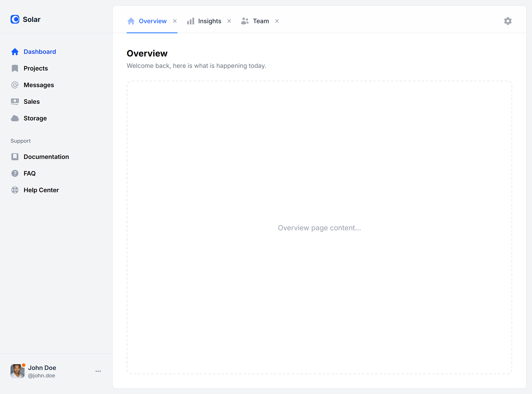Switch to the Insights tab
Image resolution: width=532 pixels, height=394 pixels.
pyautogui.click(x=209, y=21)
